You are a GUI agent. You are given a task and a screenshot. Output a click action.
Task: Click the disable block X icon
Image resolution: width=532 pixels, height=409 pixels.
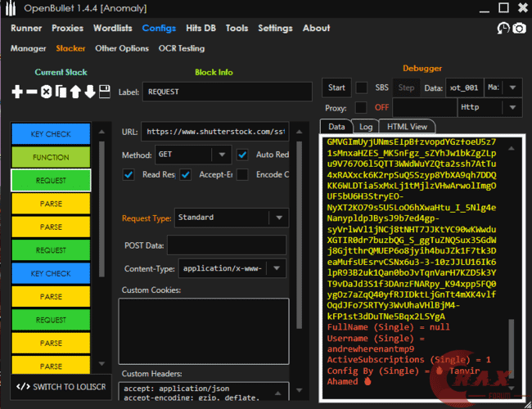tap(47, 92)
